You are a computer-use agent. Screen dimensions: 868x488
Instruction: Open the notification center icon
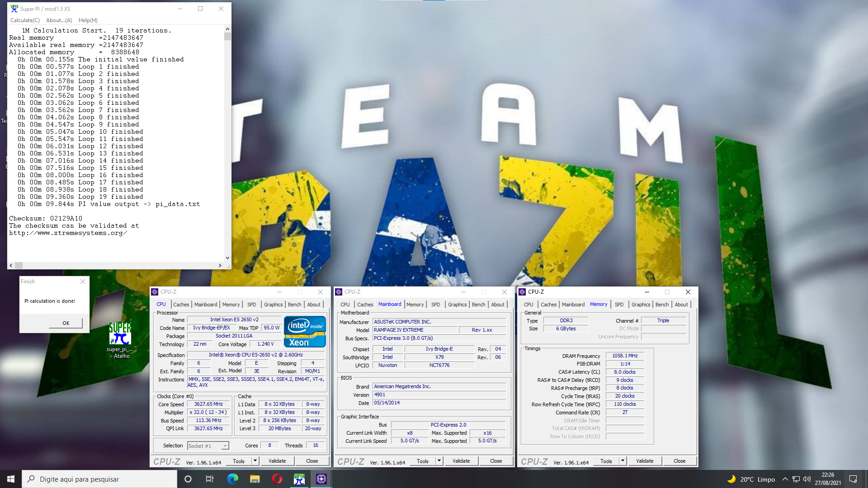click(853, 479)
